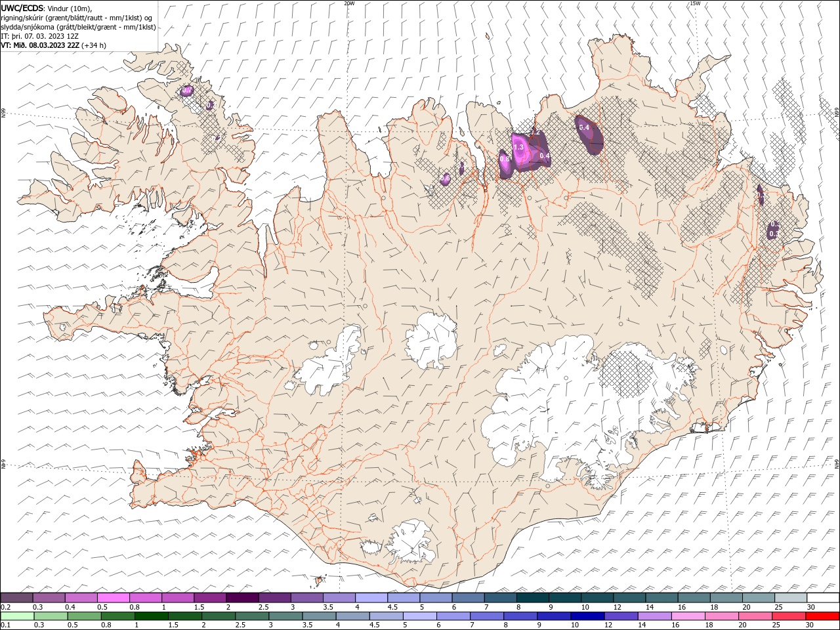
Task: Click the grayish plum 0.2 swatch, upper scale
Action: [x=16, y=598]
